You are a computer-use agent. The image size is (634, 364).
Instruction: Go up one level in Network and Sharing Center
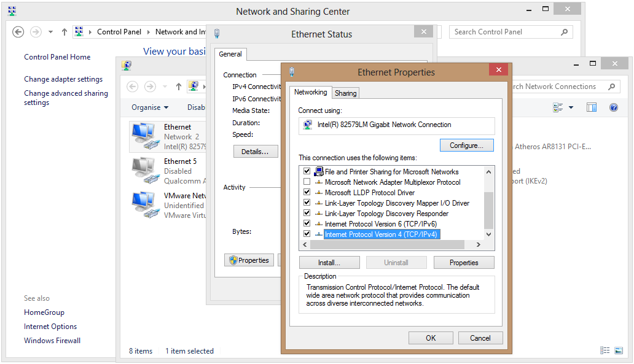pyautogui.click(x=65, y=32)
